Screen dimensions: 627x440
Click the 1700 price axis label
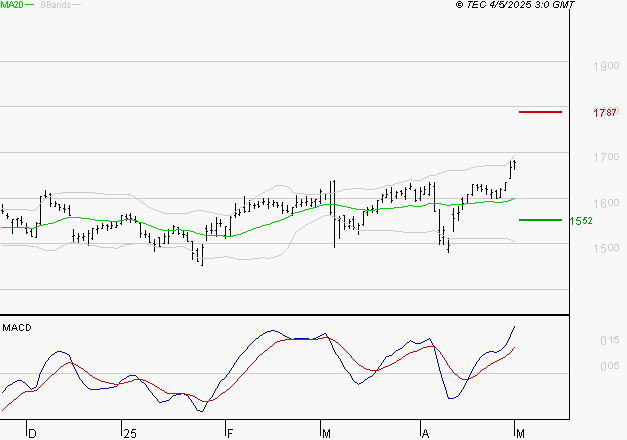(x=606, y=157)
